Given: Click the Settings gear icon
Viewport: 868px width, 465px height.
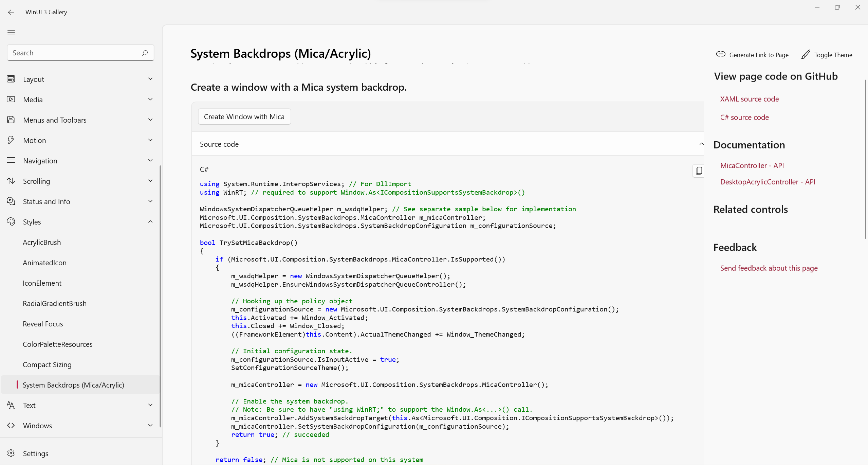Looking at the screenshot, I should pos(11,453).
